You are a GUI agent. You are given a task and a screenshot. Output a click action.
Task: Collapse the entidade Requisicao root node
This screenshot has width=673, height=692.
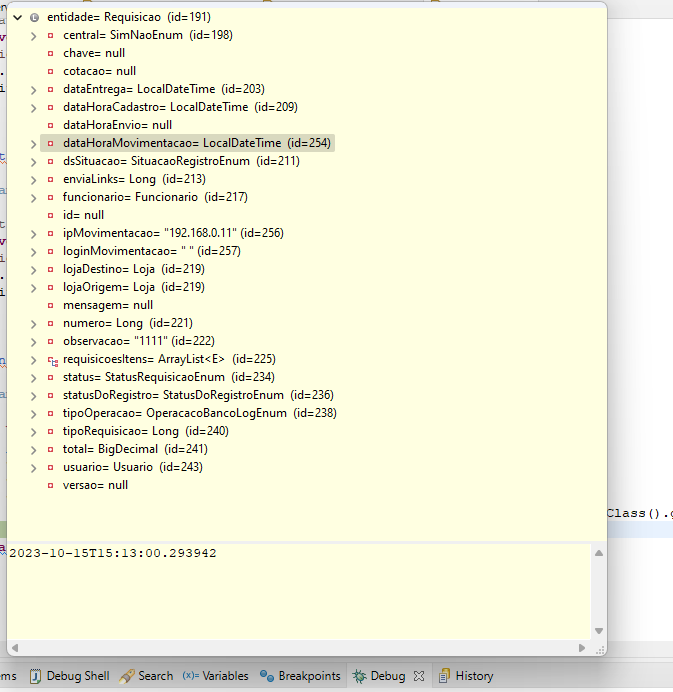pos(18,18)
